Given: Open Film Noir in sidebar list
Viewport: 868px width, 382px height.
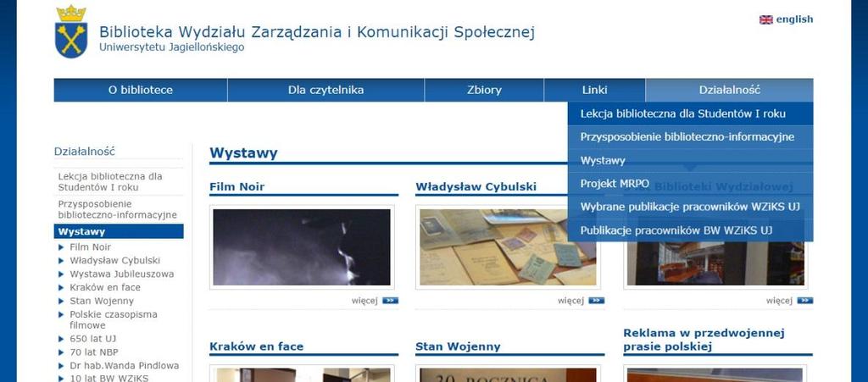Looking at the screenshot, I should coord(90,247).
